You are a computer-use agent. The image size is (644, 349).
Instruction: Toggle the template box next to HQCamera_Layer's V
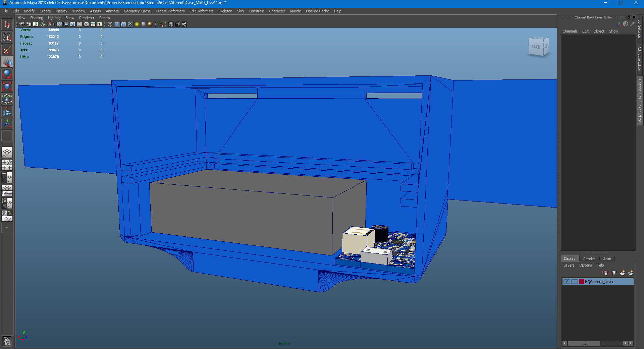tap(575, 282)
